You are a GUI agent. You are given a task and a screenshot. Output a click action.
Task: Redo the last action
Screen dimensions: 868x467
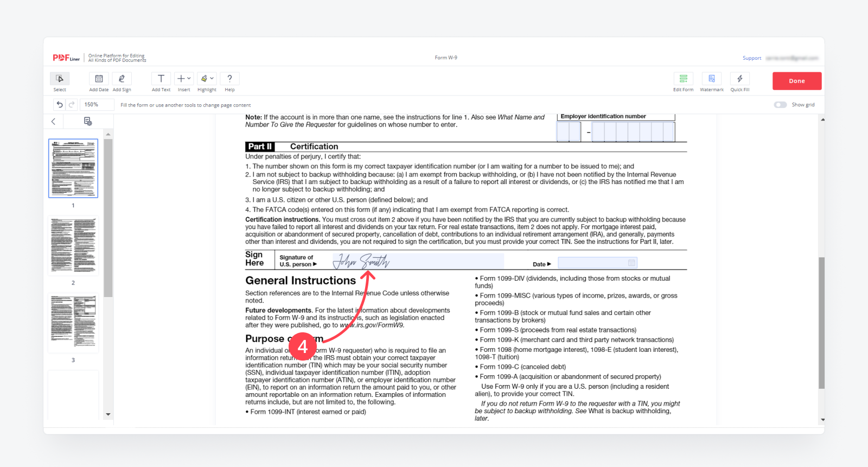click(71, 105)
